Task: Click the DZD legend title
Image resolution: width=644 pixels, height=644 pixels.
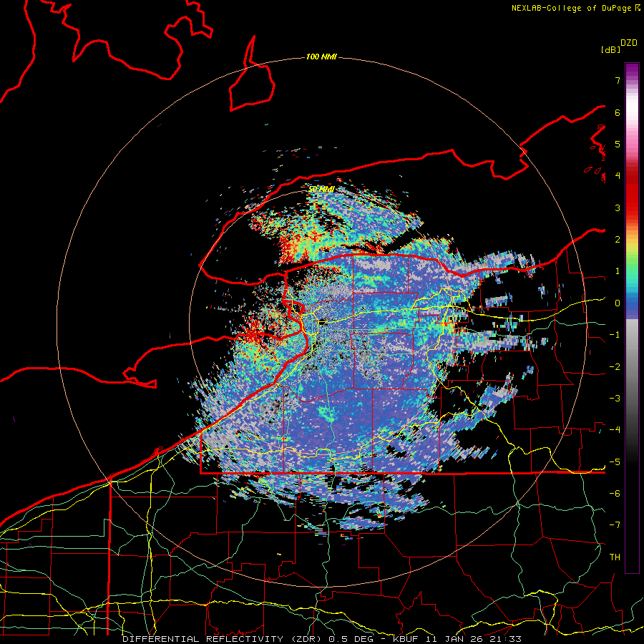Action: point(629,42)
